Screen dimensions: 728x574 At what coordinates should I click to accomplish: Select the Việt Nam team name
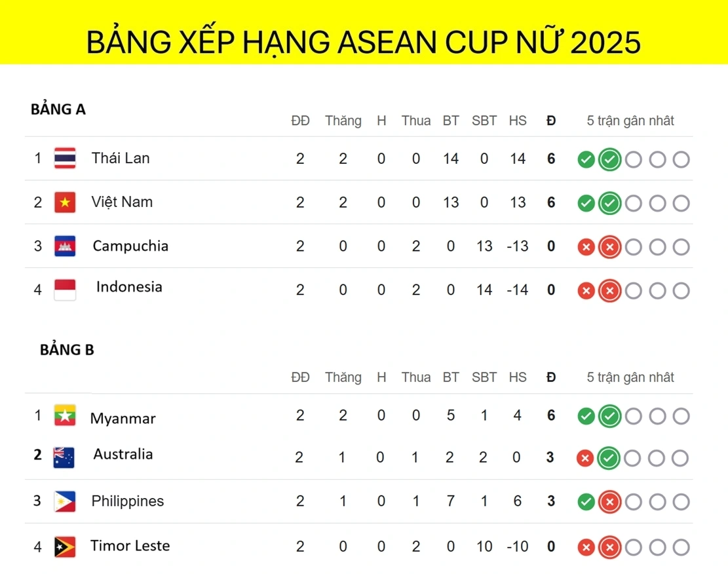click(122, 202)
